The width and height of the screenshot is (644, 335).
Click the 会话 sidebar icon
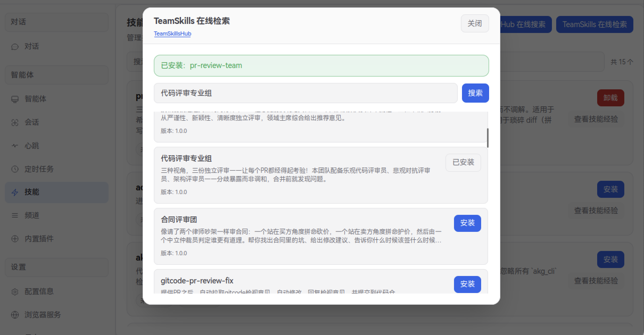[x=15, y=123]
